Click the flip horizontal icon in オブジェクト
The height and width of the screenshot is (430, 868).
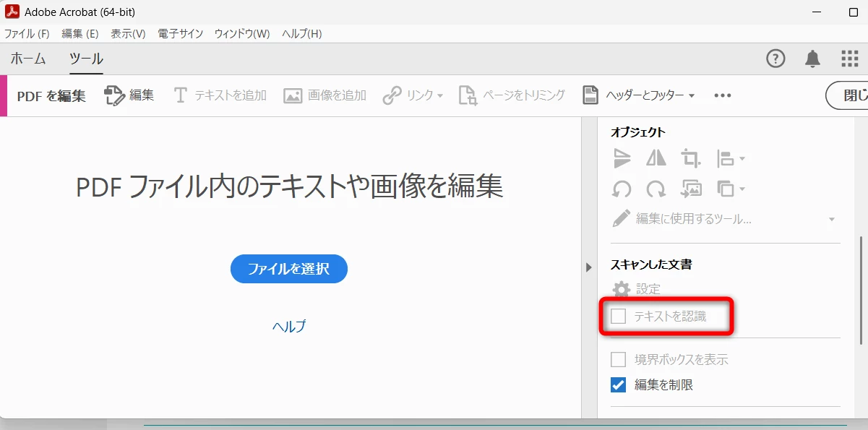click(x=656, y=158)
